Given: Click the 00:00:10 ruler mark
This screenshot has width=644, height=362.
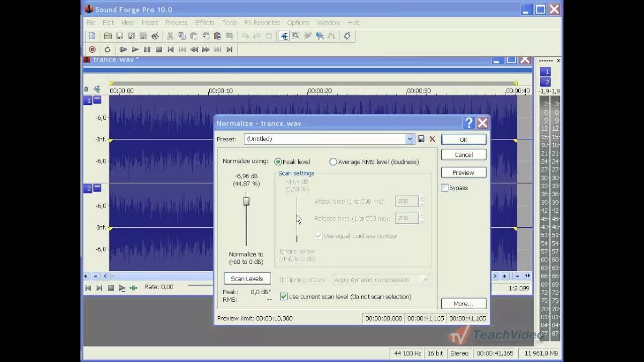Looking at the screenshot, I should click(x=220, y=91).
